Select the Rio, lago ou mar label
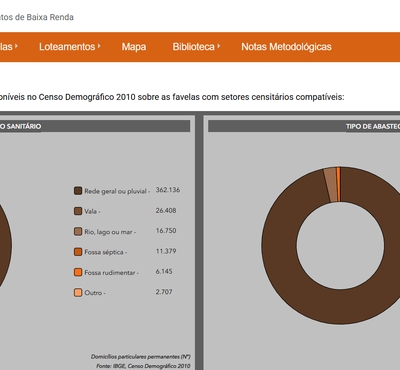The width and height of the screenshot is (400, 370). pos(110,232)
